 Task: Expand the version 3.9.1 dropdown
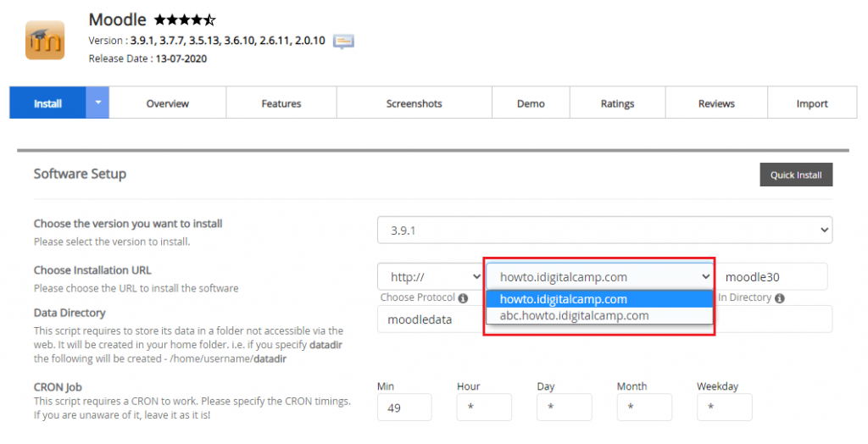coord(604,230)
